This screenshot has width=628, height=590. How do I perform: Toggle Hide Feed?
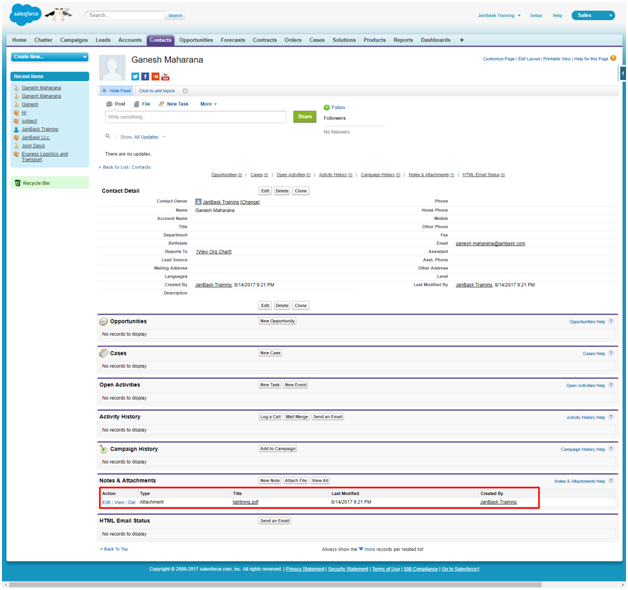(116, 91)
